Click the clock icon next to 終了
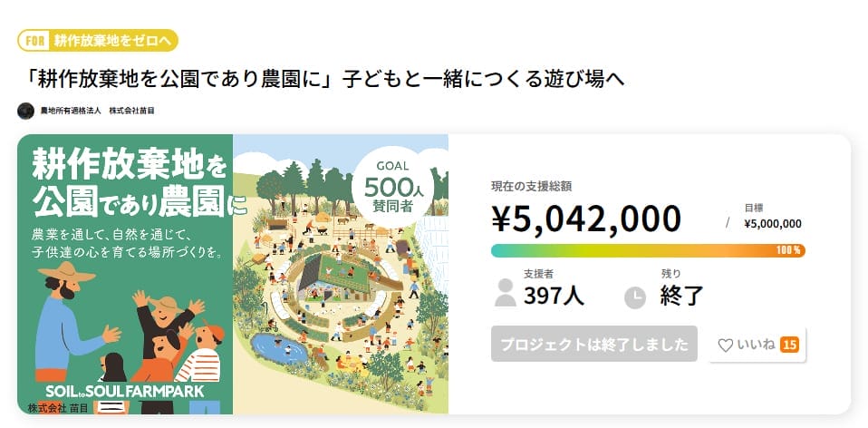This screenshot has height=428, width=868. coord(635,297)
